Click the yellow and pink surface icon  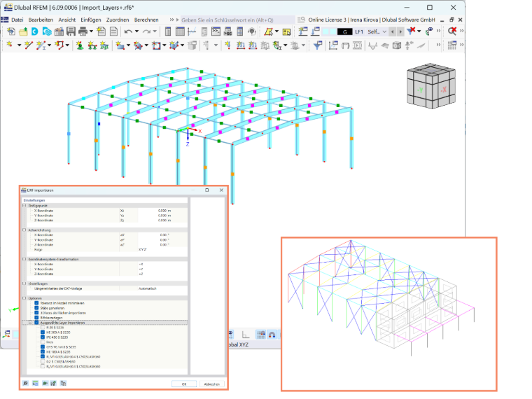268,31
